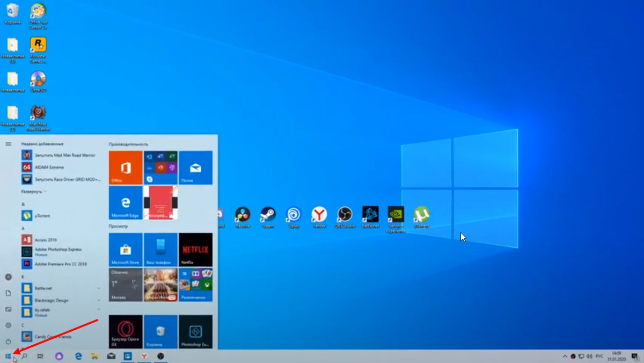Viewport: 644px width, 363px height.
Task: Open the weather tile showing Москва
Action: coord(126,285)
